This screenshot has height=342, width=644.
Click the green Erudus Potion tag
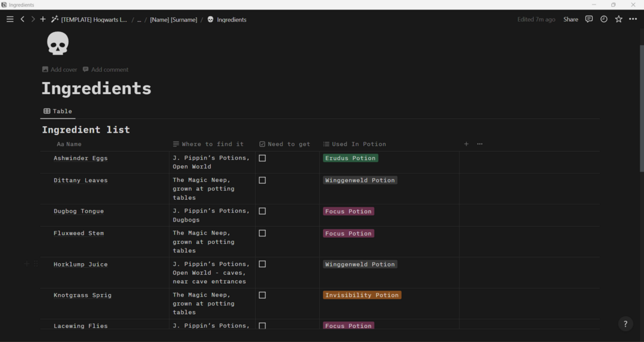pos(351,158)
